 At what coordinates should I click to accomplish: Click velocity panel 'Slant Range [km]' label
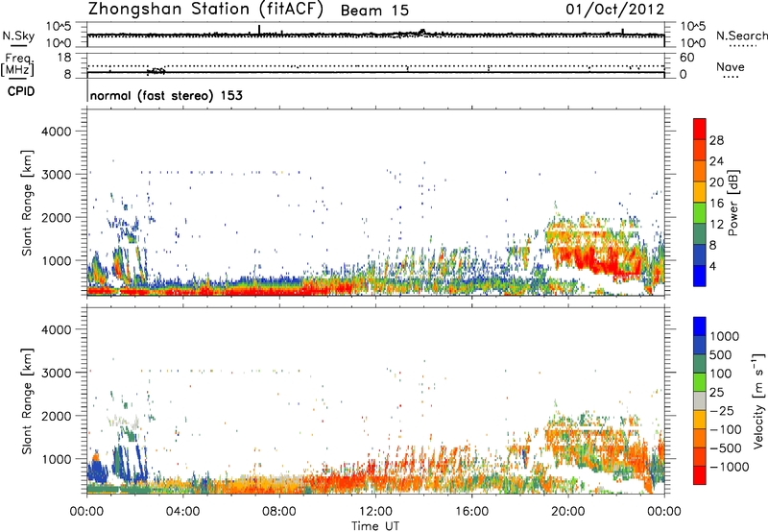click(27, 401)
